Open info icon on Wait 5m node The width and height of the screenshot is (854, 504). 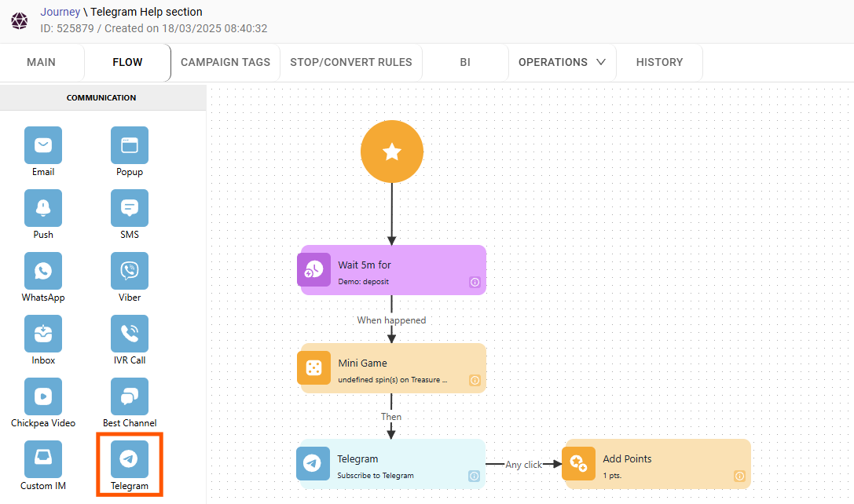[475, 282]
